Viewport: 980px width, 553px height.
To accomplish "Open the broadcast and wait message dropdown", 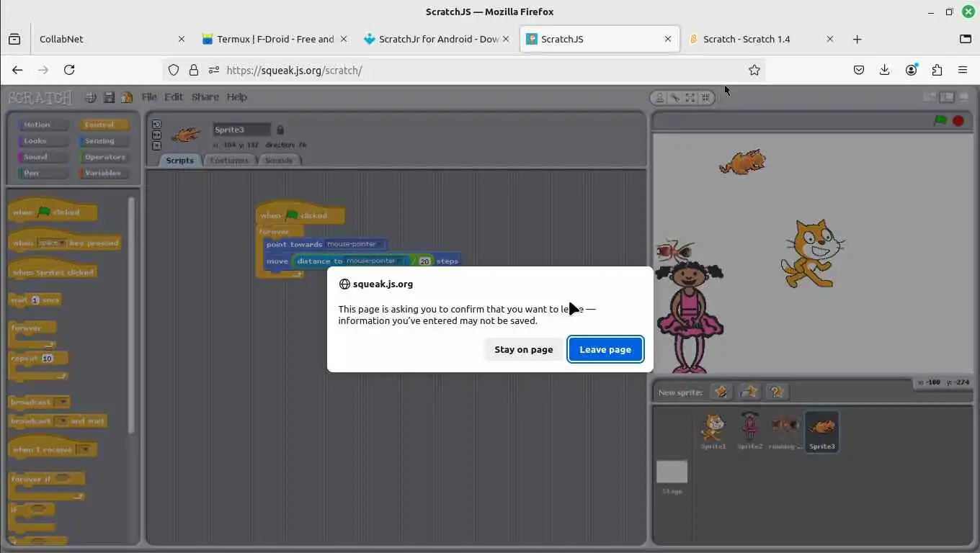I will click(x=62, y=421).
